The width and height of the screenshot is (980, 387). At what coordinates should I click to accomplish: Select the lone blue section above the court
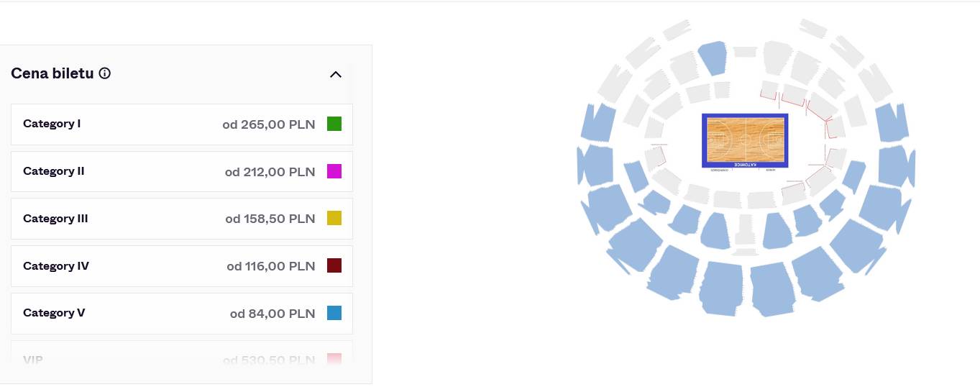point(713,58)
